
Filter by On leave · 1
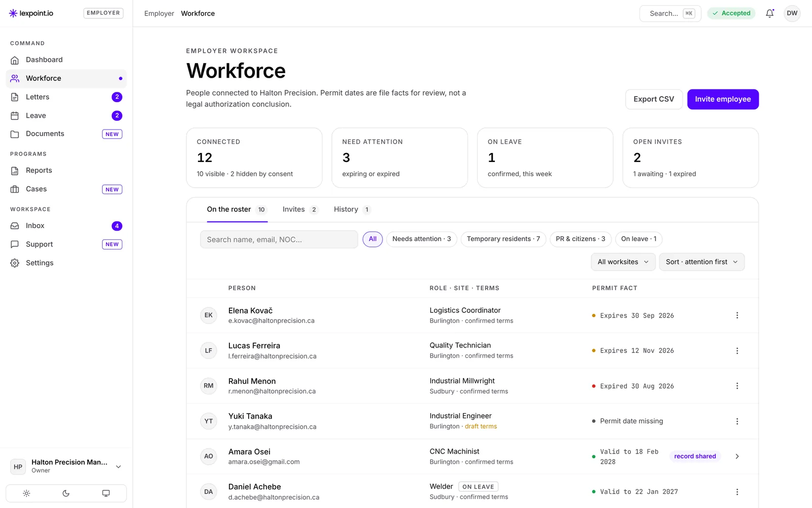(639, 239)
